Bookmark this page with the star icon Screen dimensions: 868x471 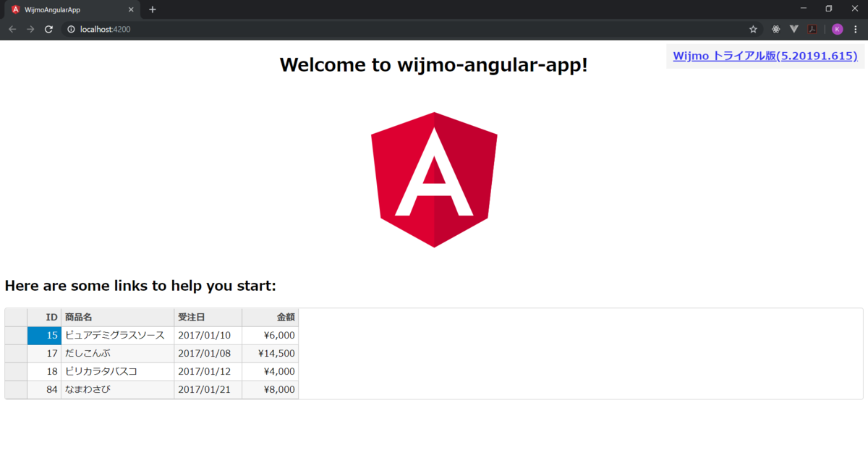click(x=753, y=29)
